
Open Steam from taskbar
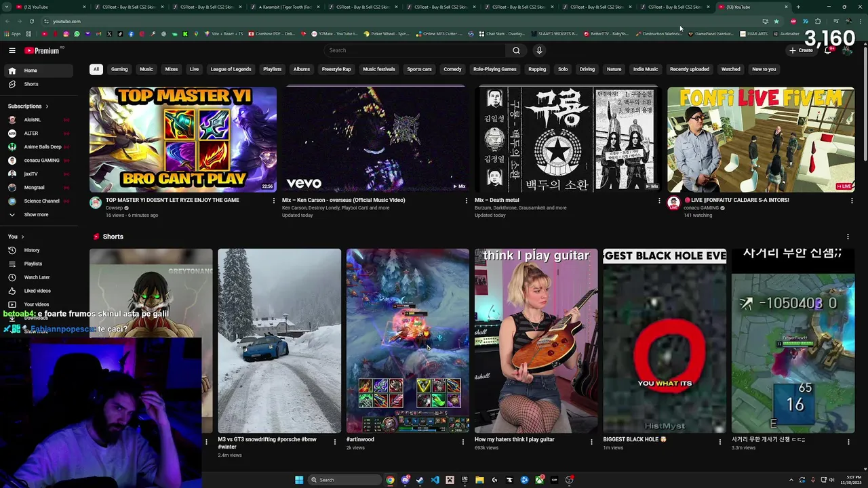[420, 480]
